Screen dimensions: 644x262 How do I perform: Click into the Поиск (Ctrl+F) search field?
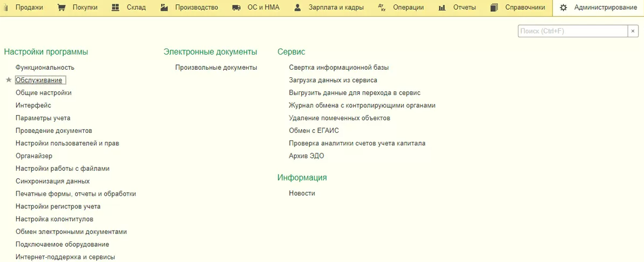[572, 31]
